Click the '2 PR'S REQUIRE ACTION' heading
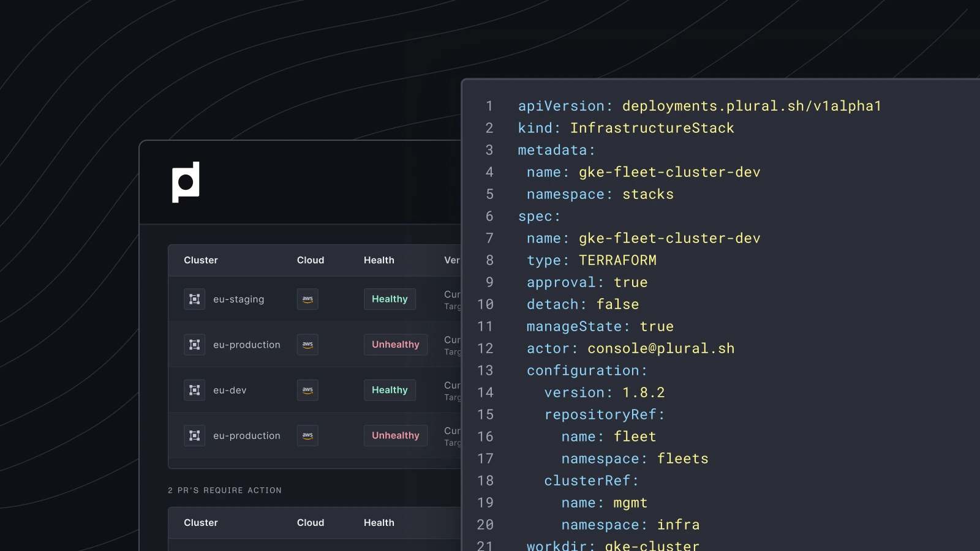The width and height of the screenshot is (980, 551). click(225, 490)
